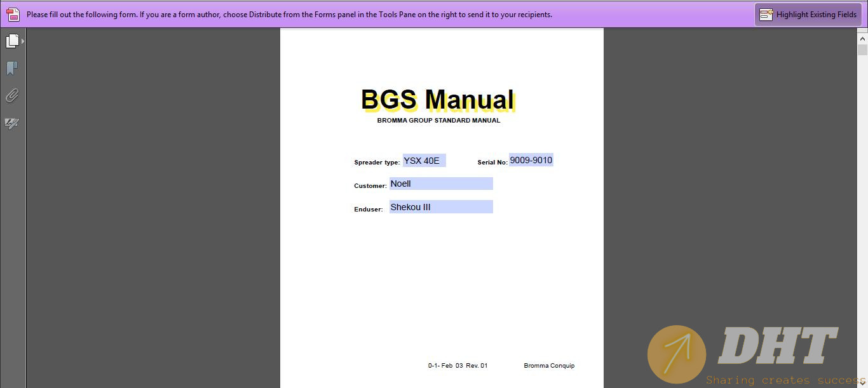Click Bromma Conquip footer text
This screenshot has width=868, height=388.
click(x=549, y=366)
